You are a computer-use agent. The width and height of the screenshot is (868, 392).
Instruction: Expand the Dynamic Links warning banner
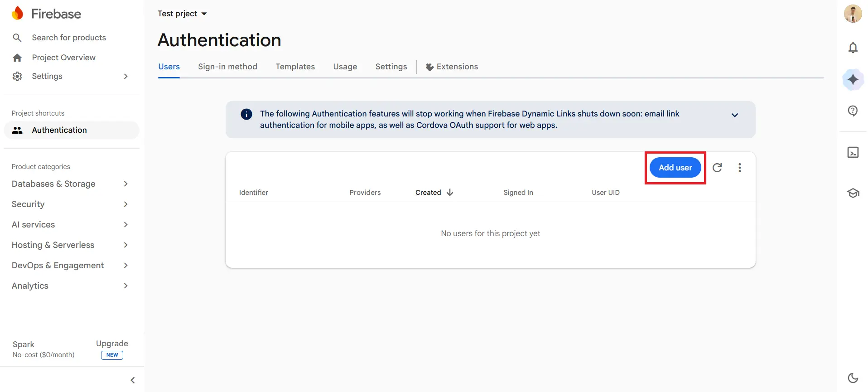click(735, 115)
